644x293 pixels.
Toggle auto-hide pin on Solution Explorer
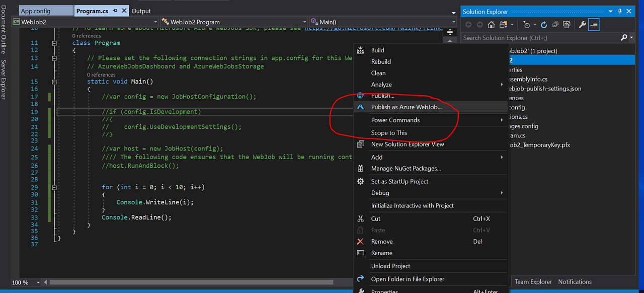point(619,12)
